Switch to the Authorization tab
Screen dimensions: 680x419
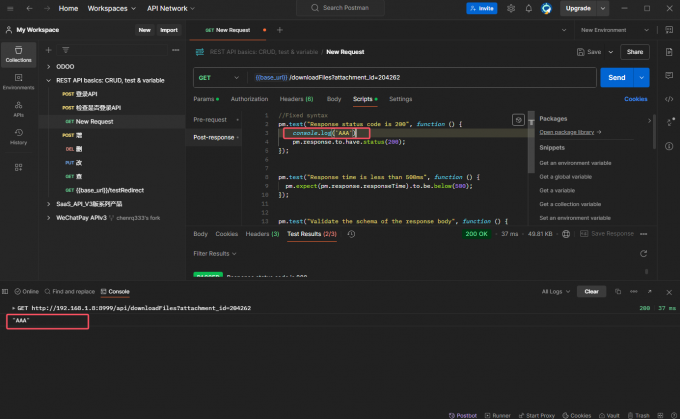(249, 99)
